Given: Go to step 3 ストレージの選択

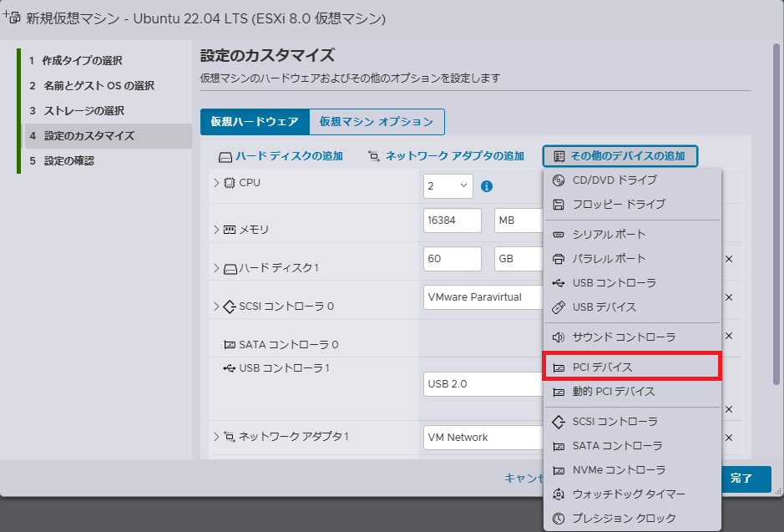Looking at the screenshot, I should tap(77, 111).
